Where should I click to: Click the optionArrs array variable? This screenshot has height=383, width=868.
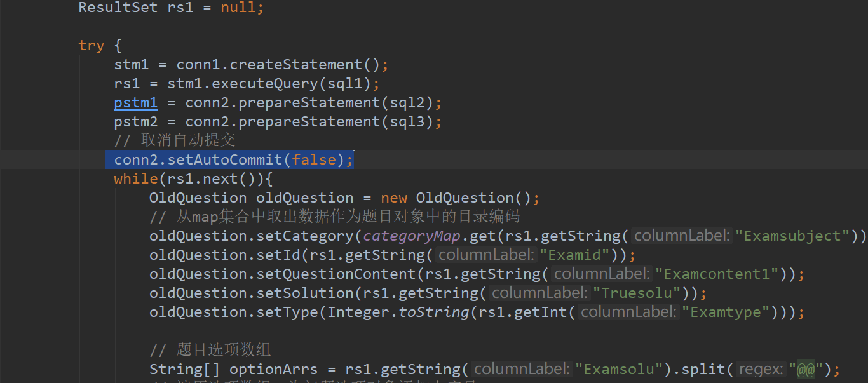273,369
